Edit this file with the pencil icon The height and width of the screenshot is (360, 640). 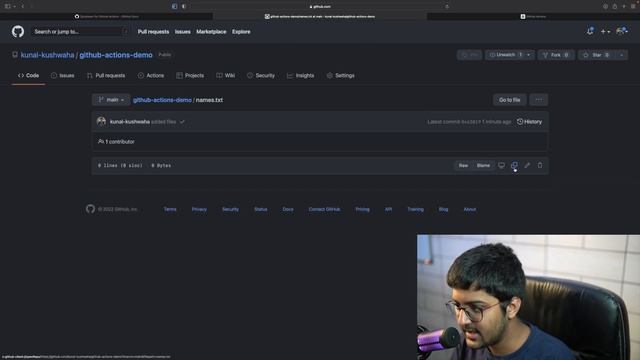click(x=527, y=165)
